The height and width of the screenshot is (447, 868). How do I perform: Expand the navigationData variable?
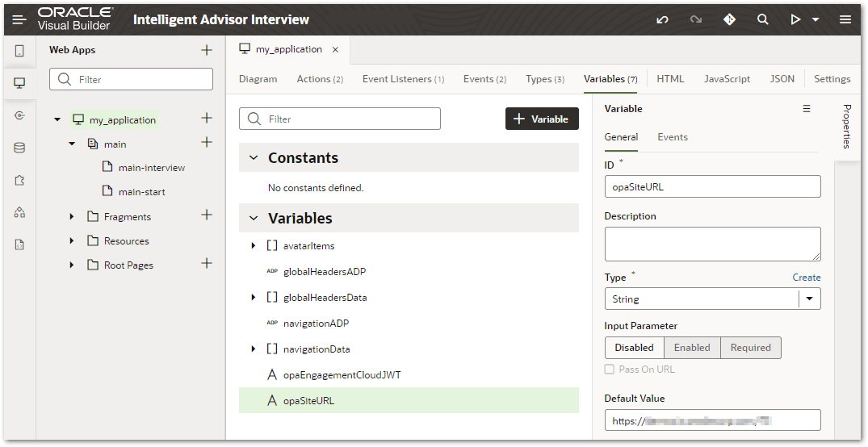[x=254, y=349]
